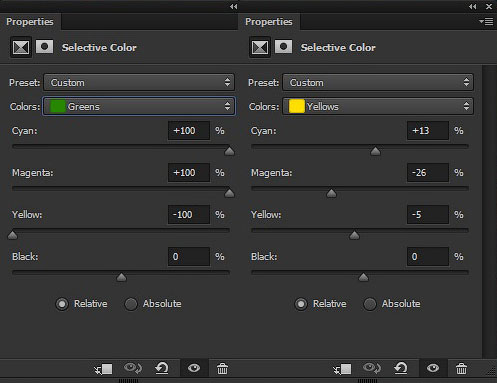Click view previous state icon in left panel
The width and height of the screenshot is (497, 383).
[133, 368]
